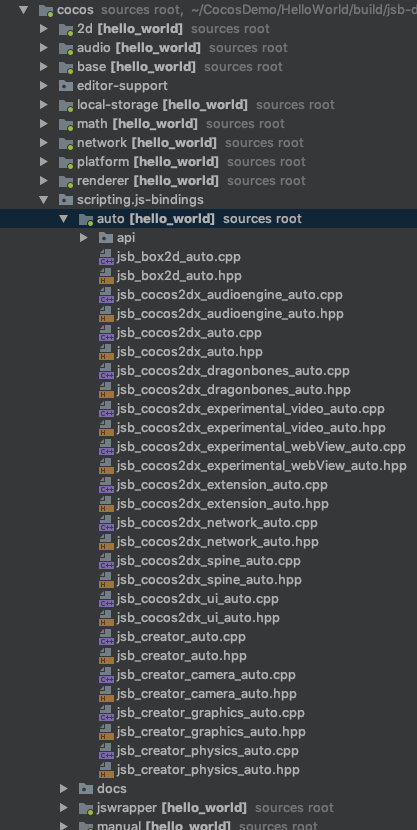Expand the api folder arrow
This screenshot has height=830, width=417.
[x=84, y=238]
